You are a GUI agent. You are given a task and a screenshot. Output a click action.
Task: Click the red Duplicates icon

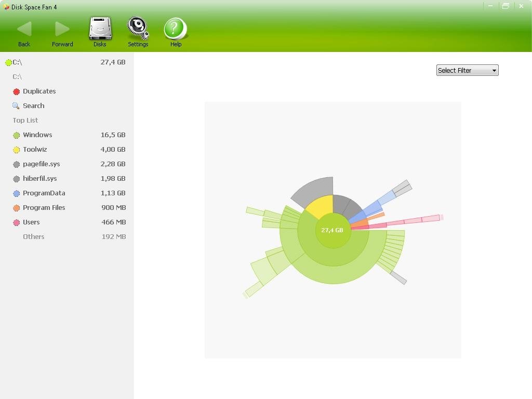click(16, 91)
